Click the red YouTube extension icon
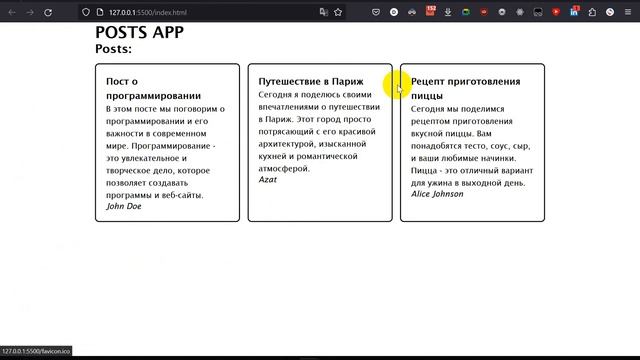 pos(556,12)
